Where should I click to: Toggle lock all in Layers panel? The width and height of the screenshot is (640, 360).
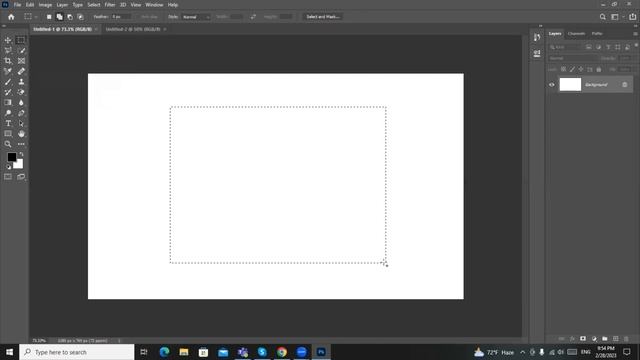click(599, 69)
